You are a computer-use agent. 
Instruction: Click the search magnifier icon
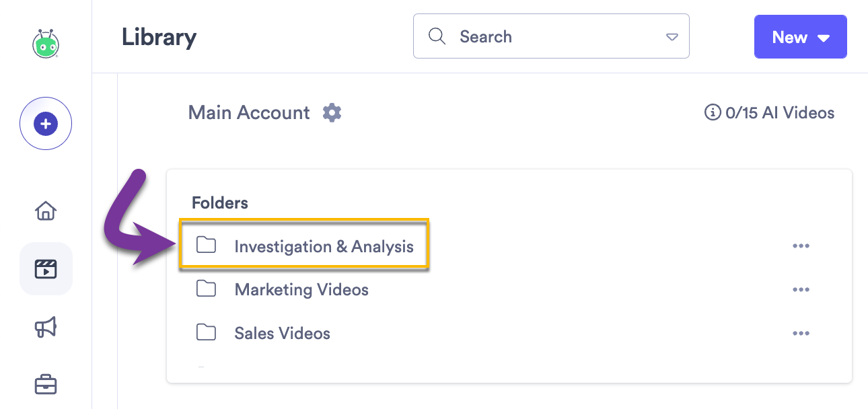[437, 36]
